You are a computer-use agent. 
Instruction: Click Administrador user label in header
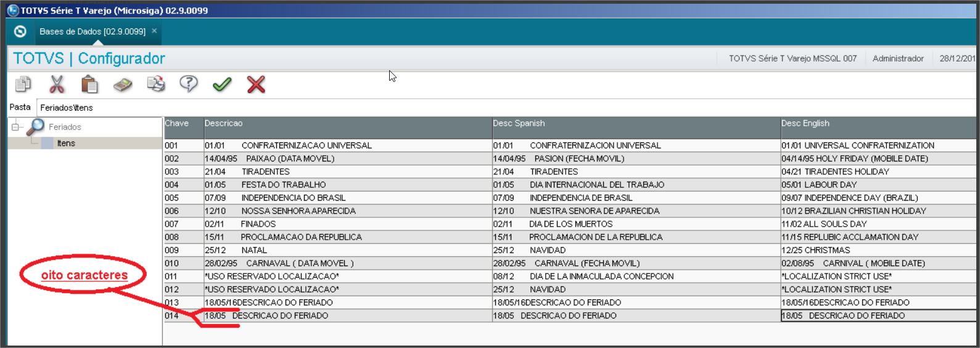pyautogui.click(x=898, y=59)
